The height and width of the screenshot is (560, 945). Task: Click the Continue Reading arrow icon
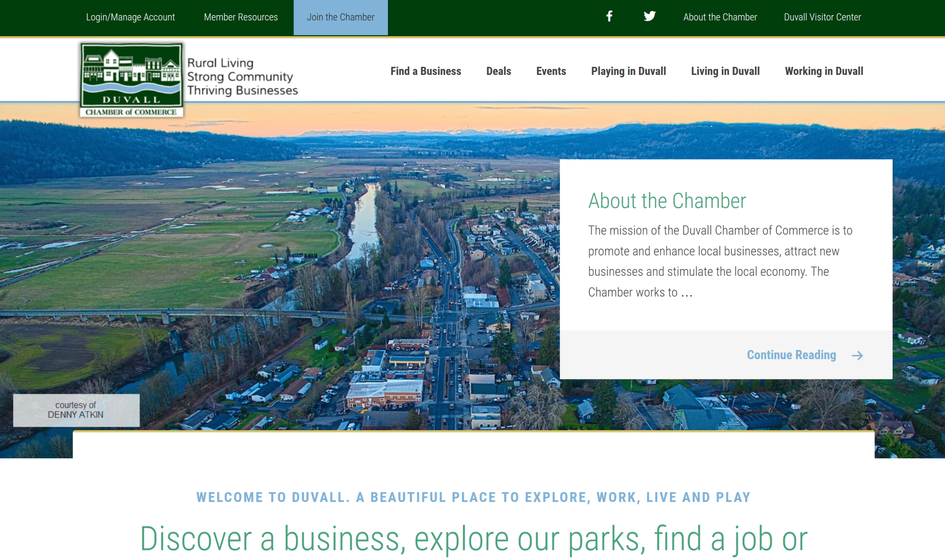point(857,355)
